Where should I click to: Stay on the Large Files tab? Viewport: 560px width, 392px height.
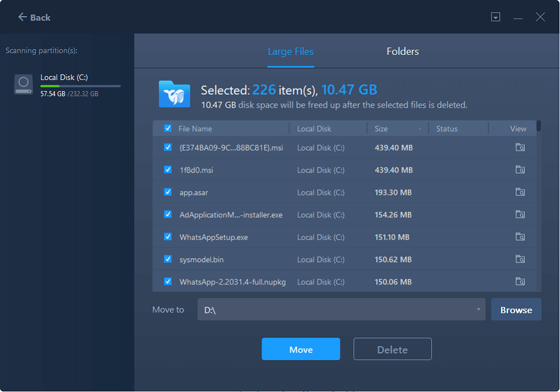291,51
